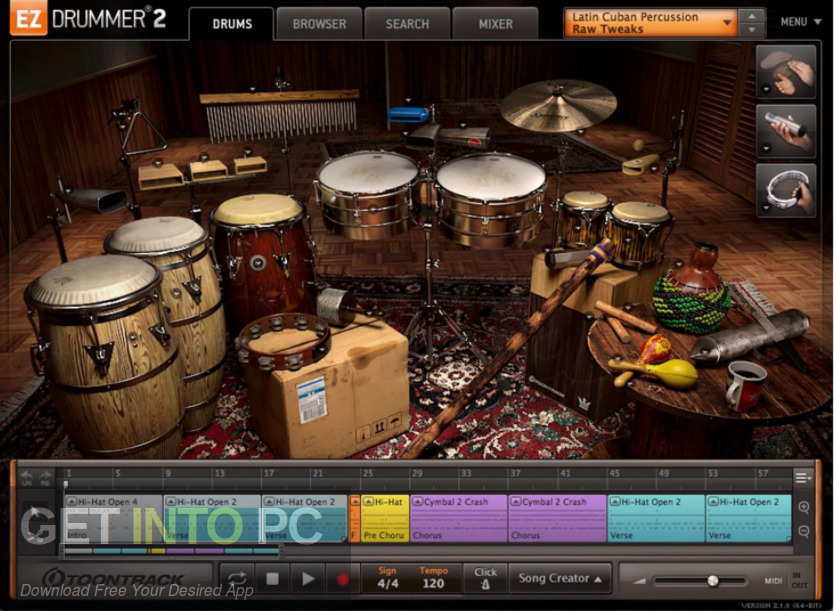Click the master volume slider knob

(713, 581)
